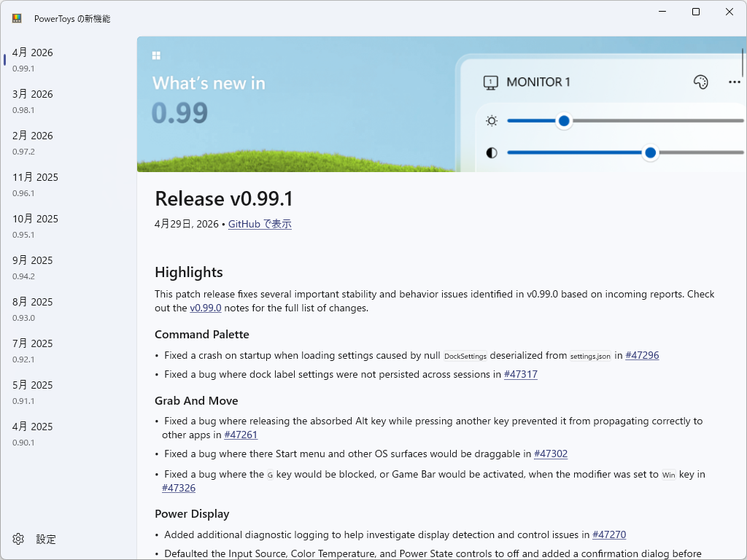Click the MONITOR 1 title text
This screenshot has width=747, height=560.
[x=538, y=82]
